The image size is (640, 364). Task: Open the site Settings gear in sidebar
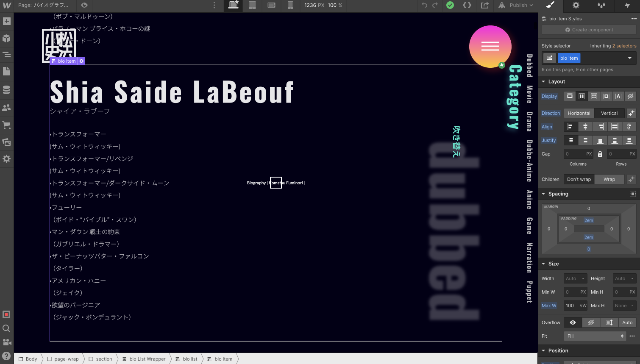point(7,159)
